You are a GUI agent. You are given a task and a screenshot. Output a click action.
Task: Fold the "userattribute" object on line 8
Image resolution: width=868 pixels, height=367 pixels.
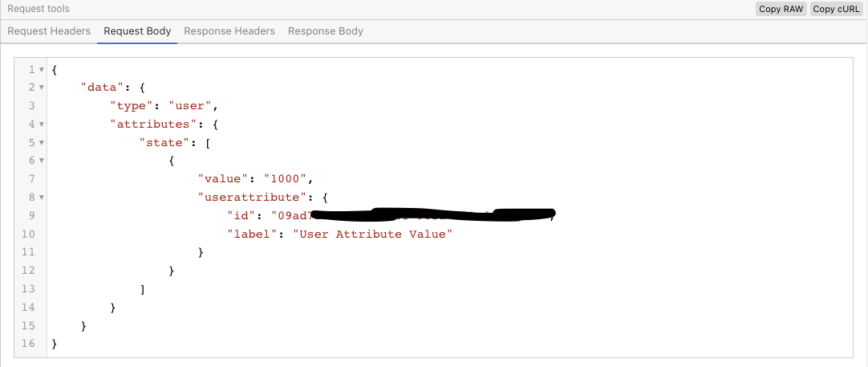41,198
